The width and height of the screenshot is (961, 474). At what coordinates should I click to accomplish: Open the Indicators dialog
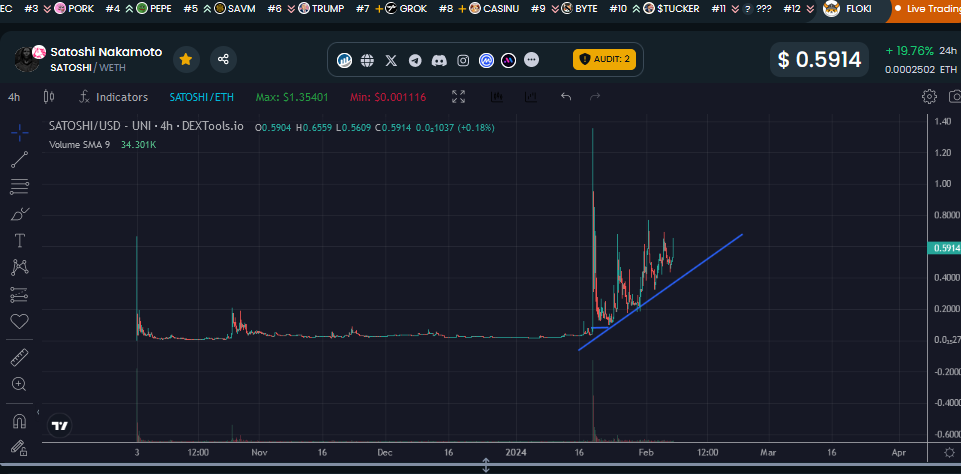pos(113,97)
